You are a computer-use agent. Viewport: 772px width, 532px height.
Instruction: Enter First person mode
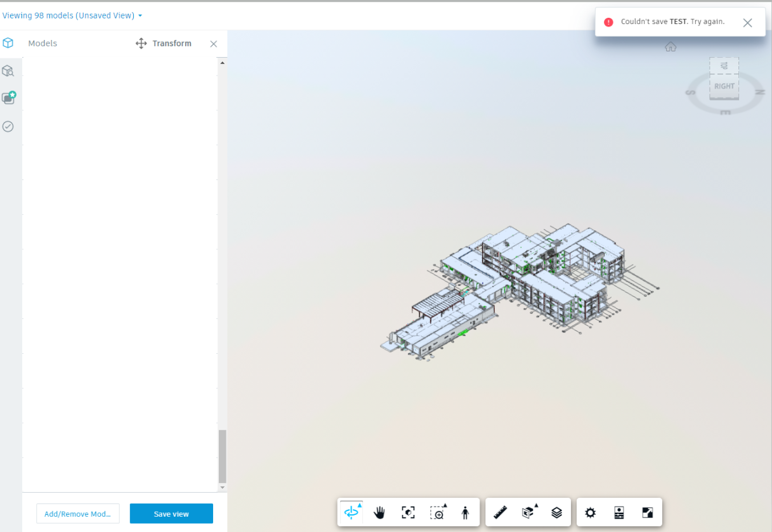click(x=466, y=512)
